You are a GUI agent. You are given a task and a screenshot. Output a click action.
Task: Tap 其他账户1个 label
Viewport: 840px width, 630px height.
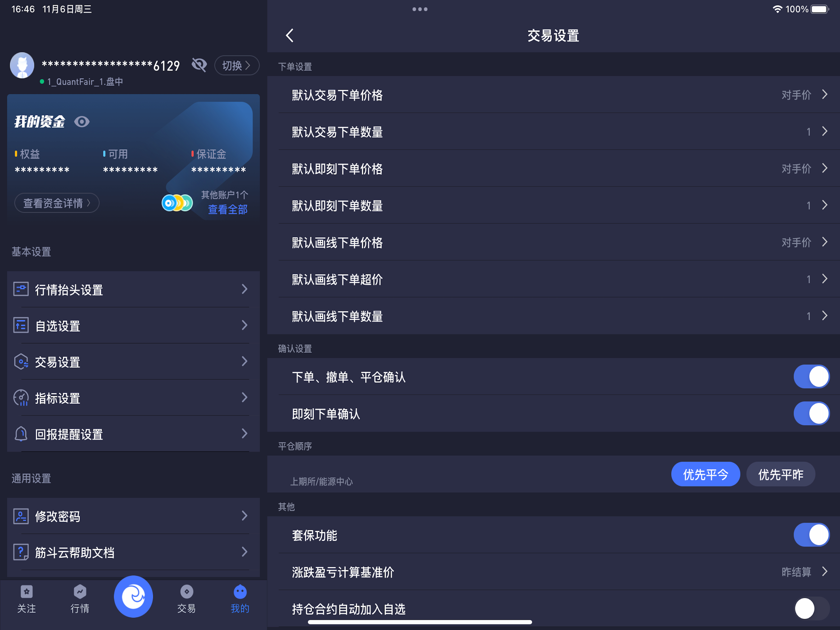224,195
